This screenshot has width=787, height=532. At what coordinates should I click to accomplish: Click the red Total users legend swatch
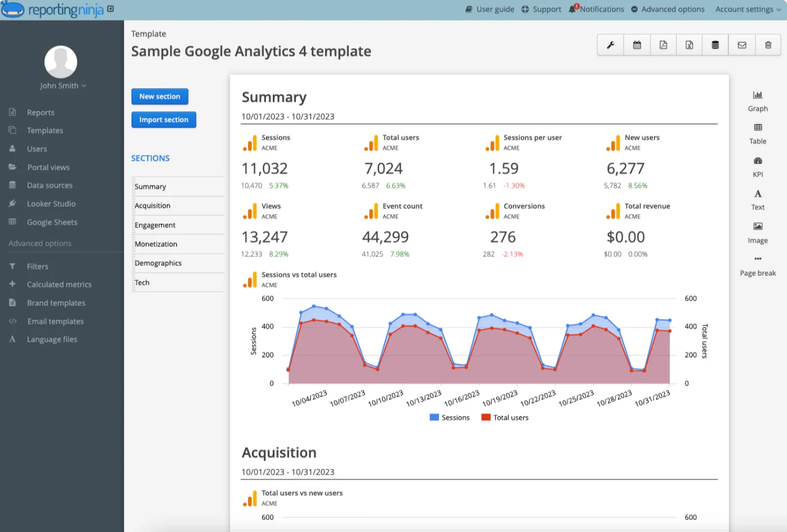click(486, 417)
